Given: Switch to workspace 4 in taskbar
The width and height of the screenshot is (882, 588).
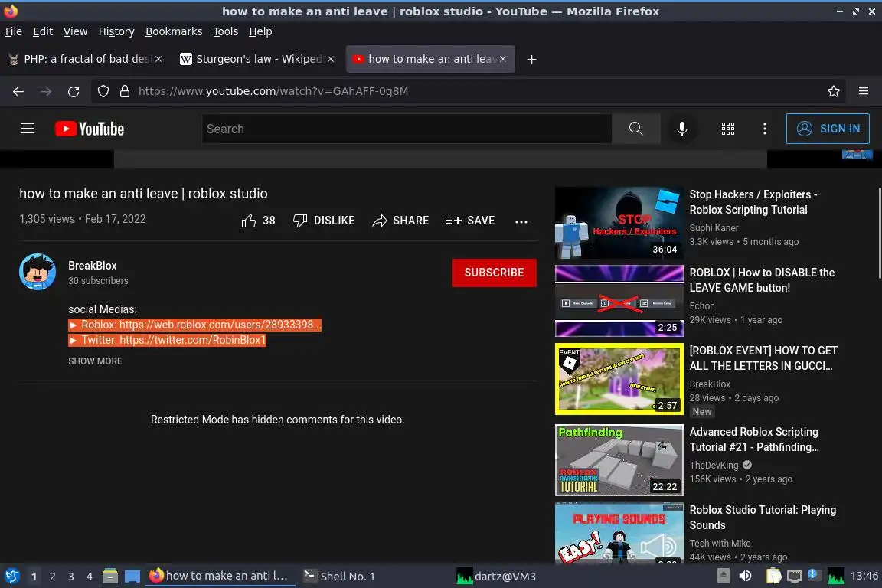Looking at the screenshot, I should (90, 577).
